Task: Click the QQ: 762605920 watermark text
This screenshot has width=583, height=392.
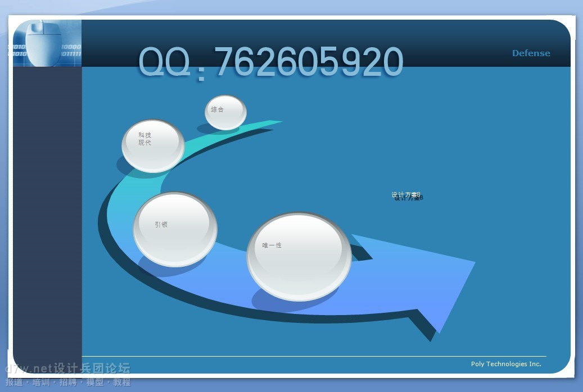Action: click(270, 62)
